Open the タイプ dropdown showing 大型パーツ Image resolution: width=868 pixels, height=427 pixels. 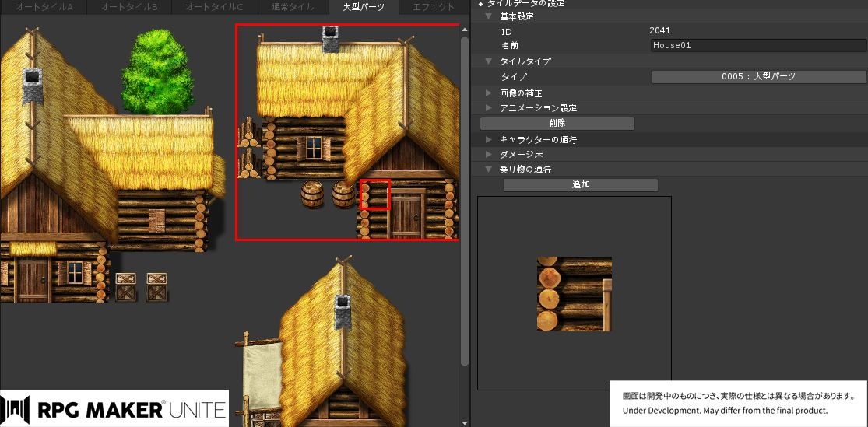tap(758, 77)
